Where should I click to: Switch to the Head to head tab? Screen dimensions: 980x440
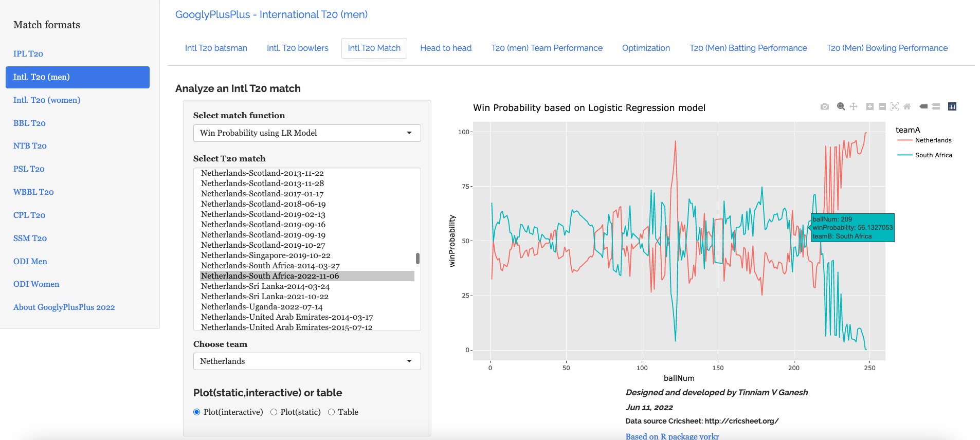446,48
